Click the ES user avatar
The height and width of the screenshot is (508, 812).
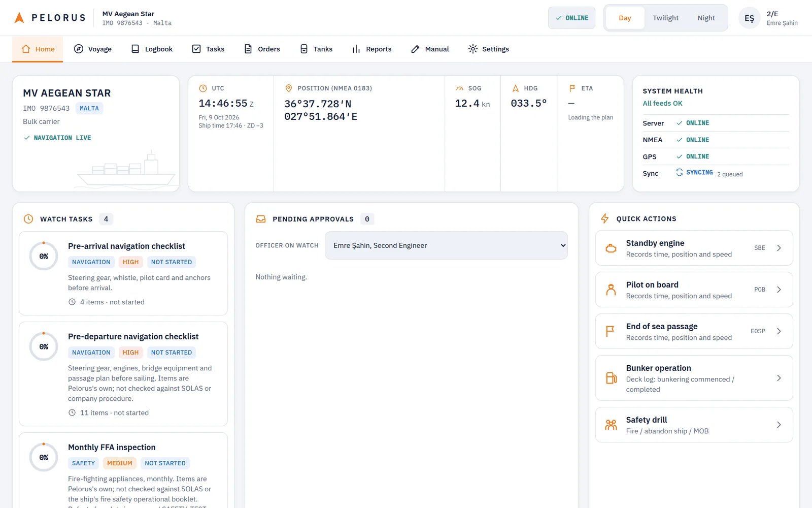pyautogui.click(x=750, y=18)
